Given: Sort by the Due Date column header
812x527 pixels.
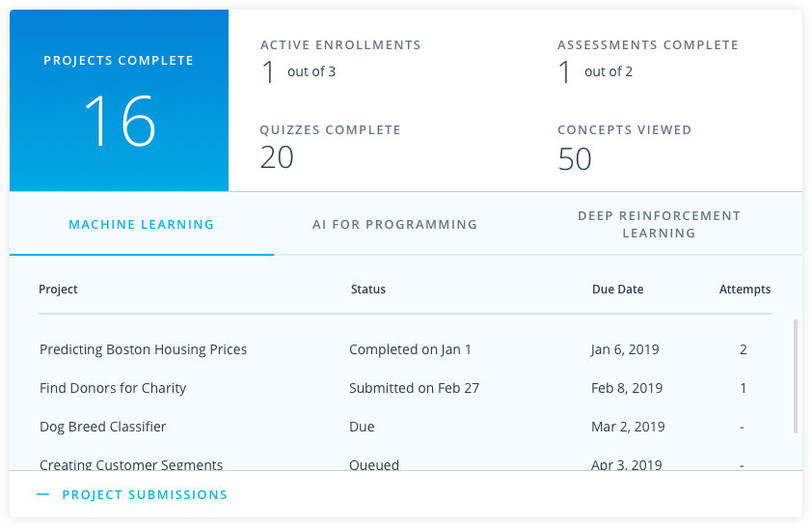Looking at the screenshot, I should click(618, 290).
